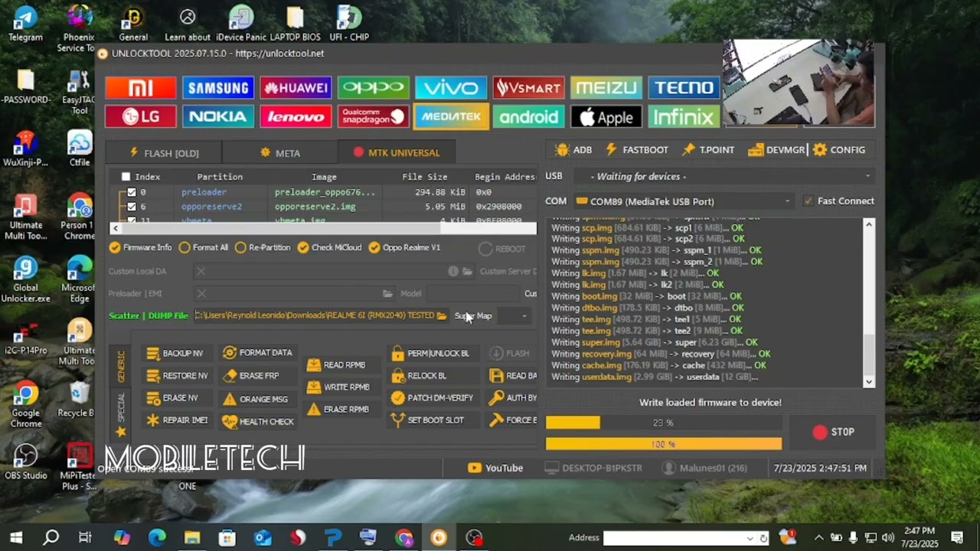Pick the Vivo brand tile
Image resolution: width=980 pixels, height=551 pixels.
[x=451, y=88]
